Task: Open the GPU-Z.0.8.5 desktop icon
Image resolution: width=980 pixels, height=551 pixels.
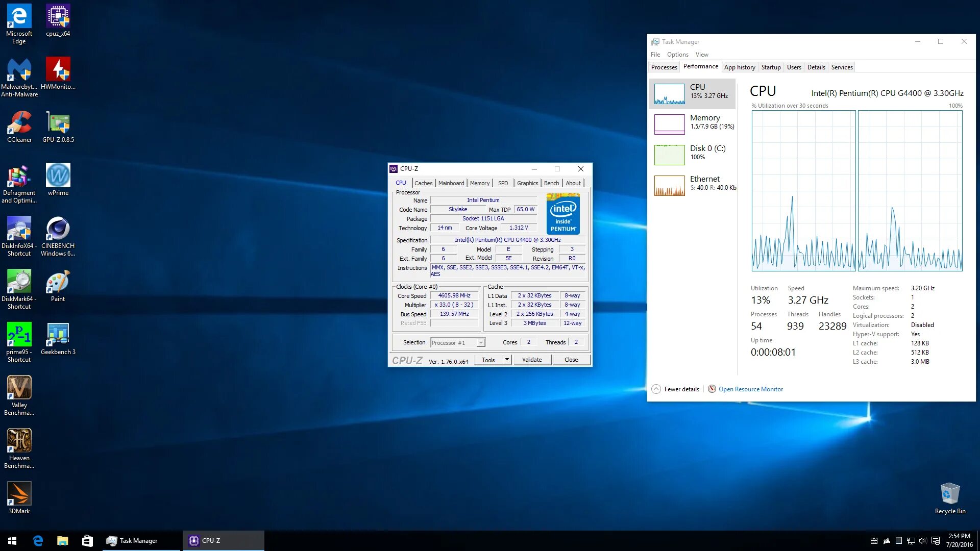Action: pos(58,127)
